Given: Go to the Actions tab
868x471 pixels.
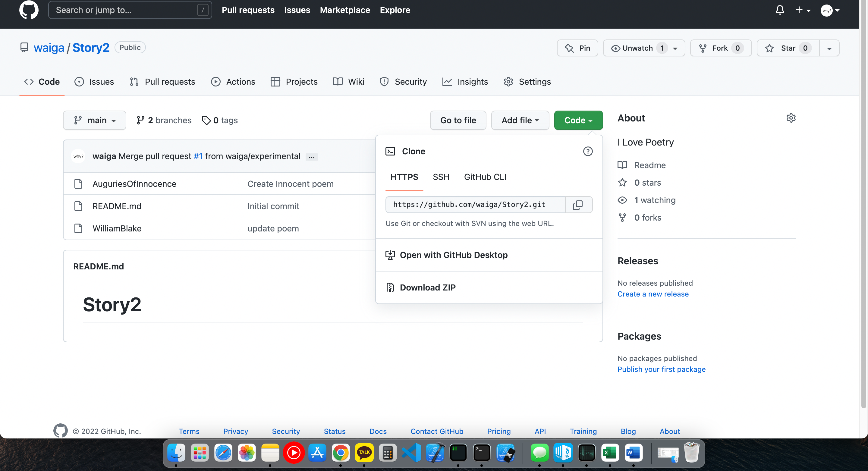Looking at the screenshot, I should point(233,82).
